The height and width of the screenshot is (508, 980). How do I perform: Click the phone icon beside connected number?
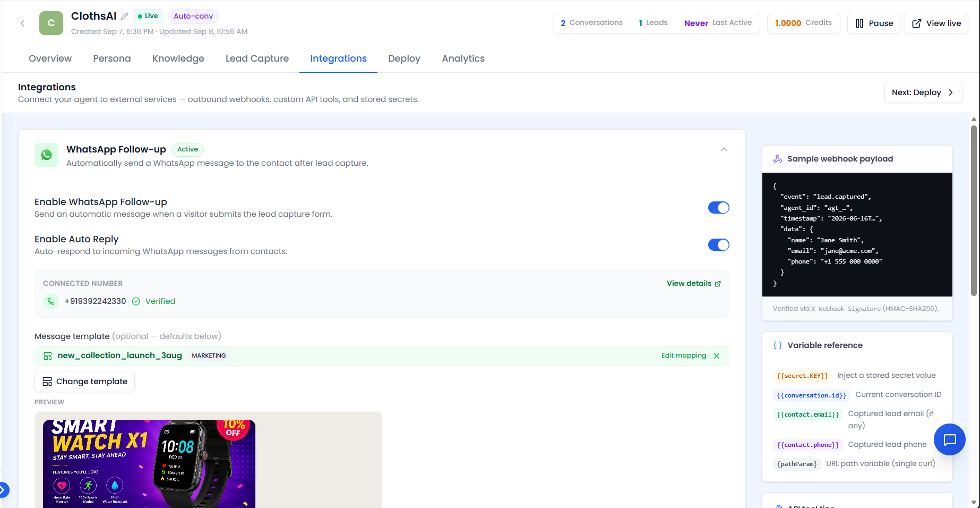click(51, 301)
